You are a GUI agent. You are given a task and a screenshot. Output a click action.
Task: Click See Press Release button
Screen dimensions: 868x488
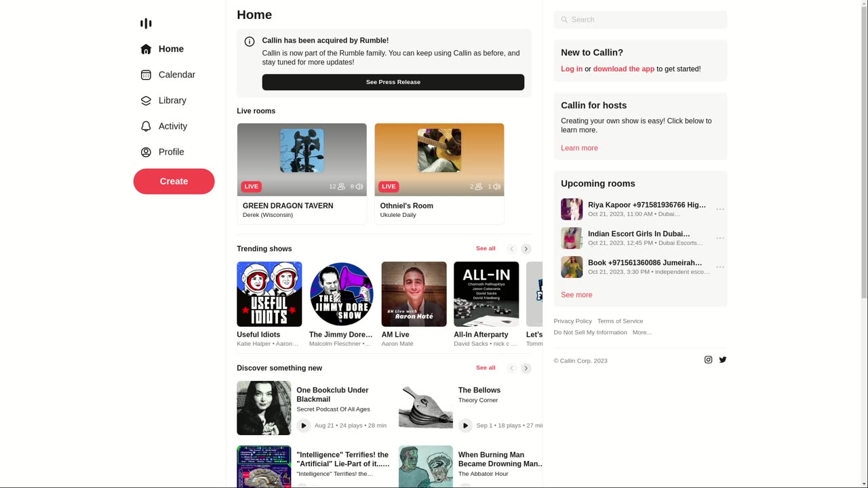click(x=393, y=82)
